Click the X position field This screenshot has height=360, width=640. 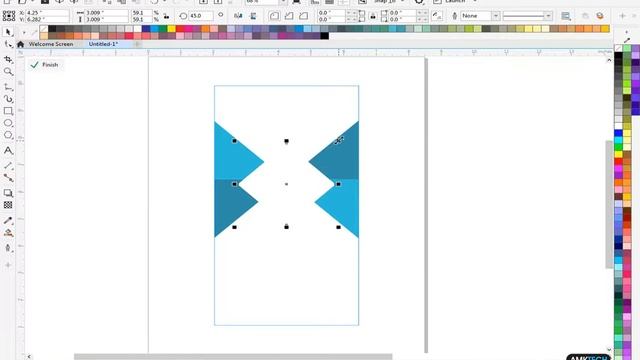point(47,13)
